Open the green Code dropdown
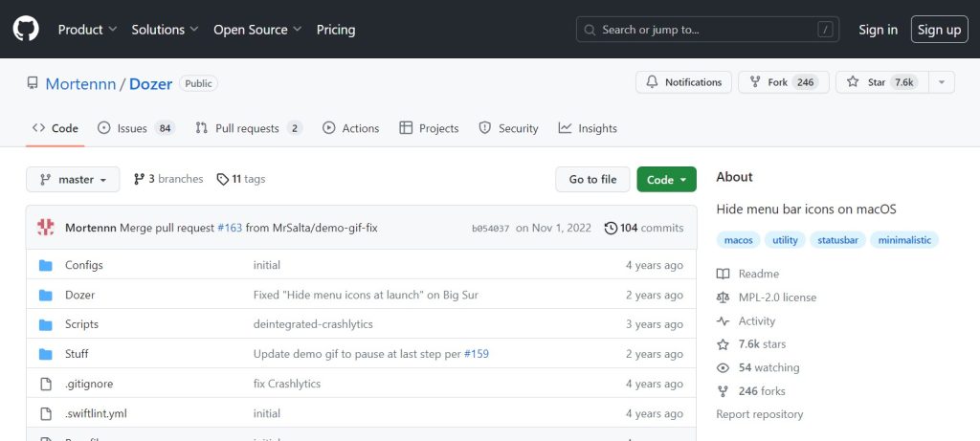 click(666, 179)
